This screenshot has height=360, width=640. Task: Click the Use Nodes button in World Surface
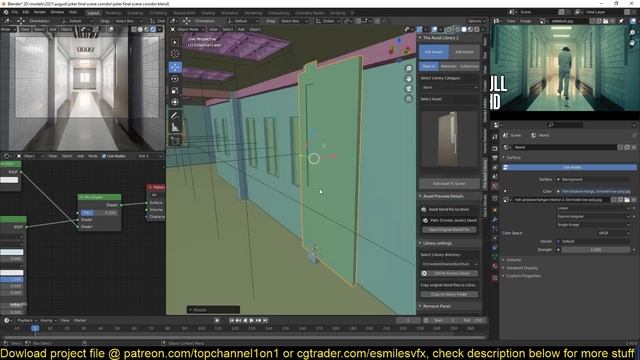point(569,167)
